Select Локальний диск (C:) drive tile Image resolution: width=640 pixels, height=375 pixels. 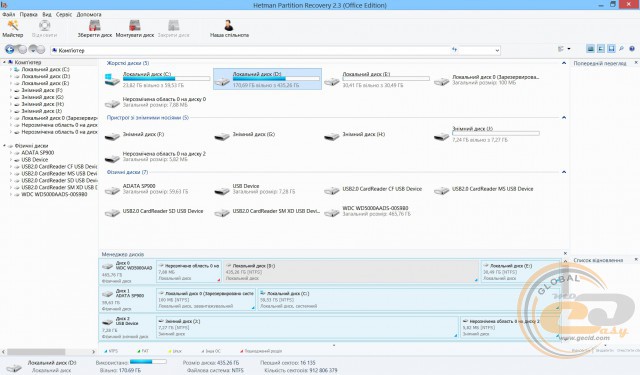click(x=157, y=79)
